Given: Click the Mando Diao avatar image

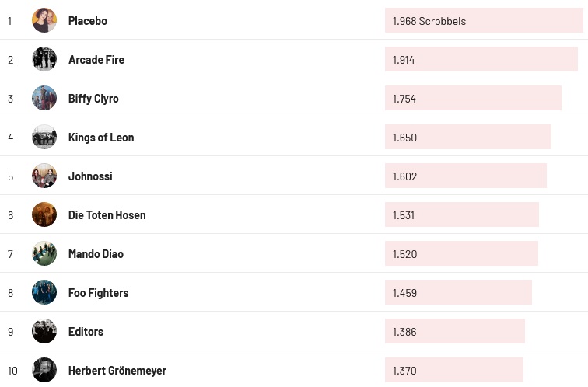Looking at the screenshot, I should 44,253.
